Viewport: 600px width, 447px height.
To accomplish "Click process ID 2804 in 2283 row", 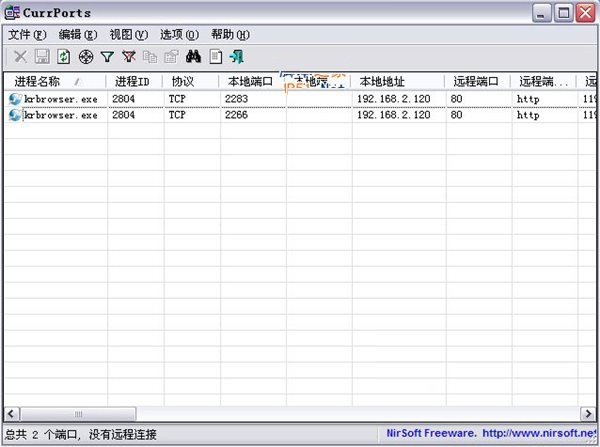I will (x=124, y=99).
